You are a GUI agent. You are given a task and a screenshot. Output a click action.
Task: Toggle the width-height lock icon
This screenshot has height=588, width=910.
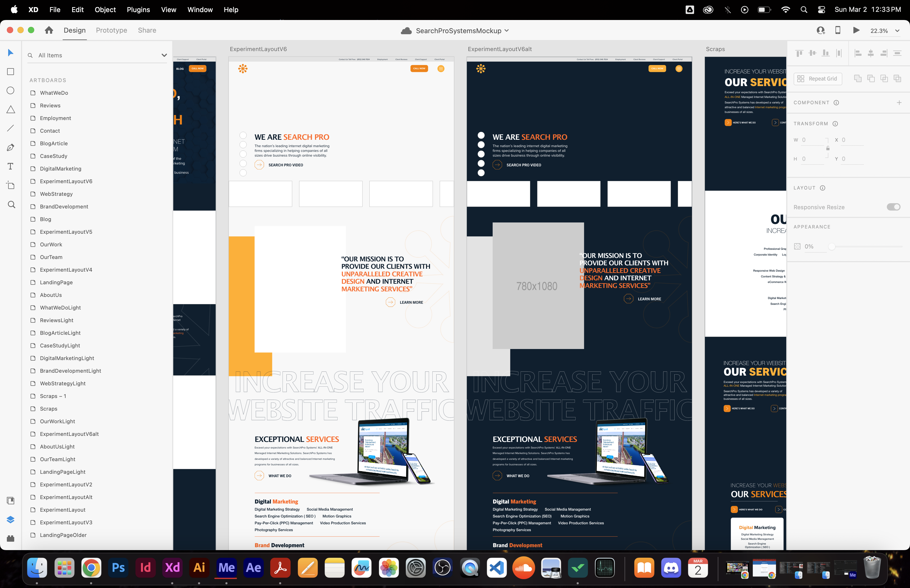click(828, 148)
